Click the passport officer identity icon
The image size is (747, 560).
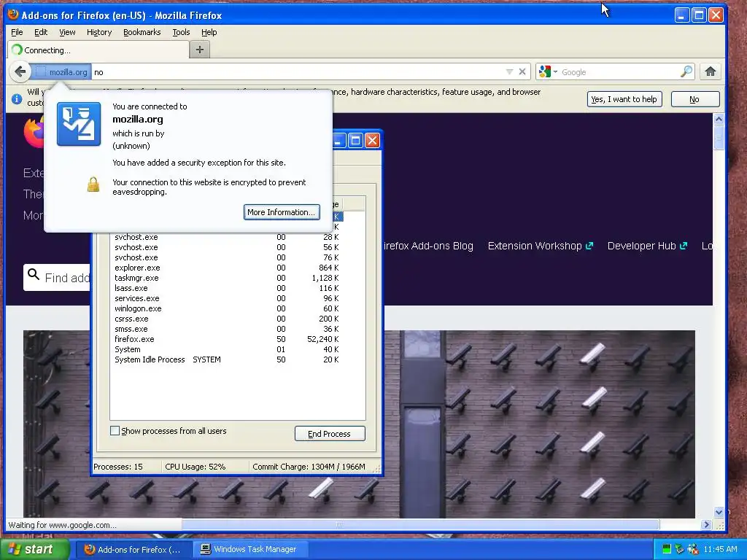(79, 124)
